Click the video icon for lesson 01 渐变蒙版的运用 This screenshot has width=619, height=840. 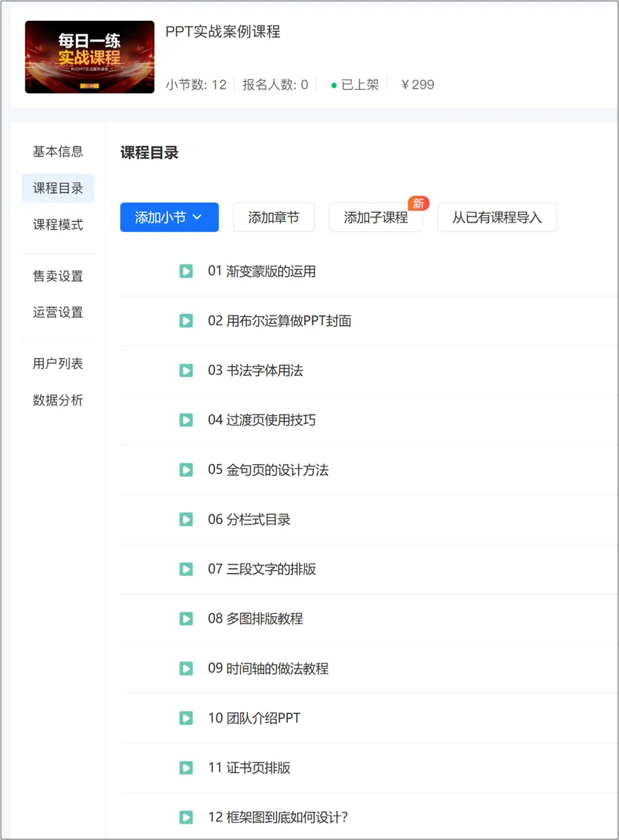click(x=186, y=271)
